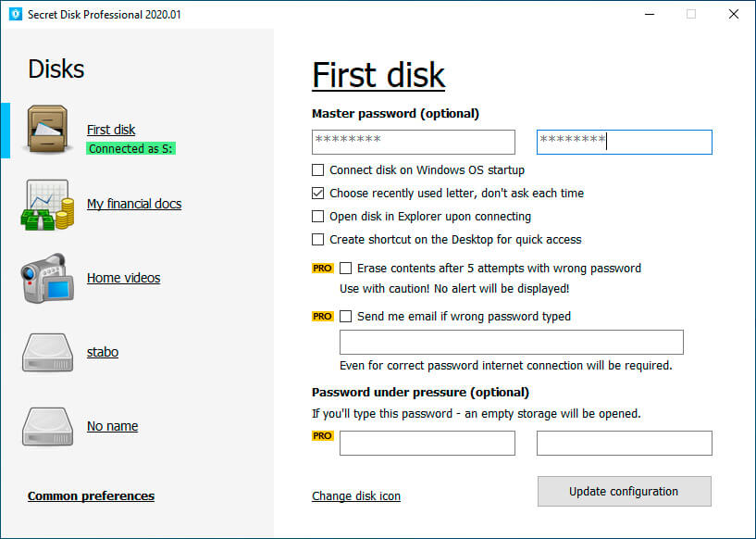Tick Send me email if wrong password

pos(346,317)
